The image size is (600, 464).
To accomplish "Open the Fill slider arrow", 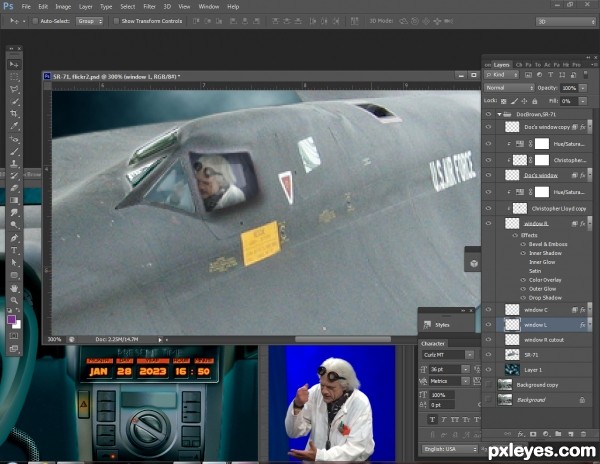I will tap(583, 101).
